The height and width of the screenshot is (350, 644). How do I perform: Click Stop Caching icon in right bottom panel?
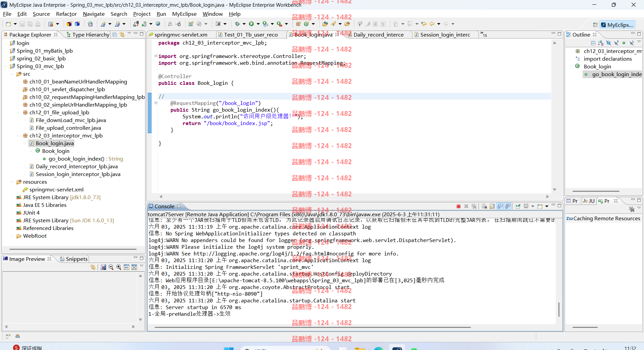point(632,209)
